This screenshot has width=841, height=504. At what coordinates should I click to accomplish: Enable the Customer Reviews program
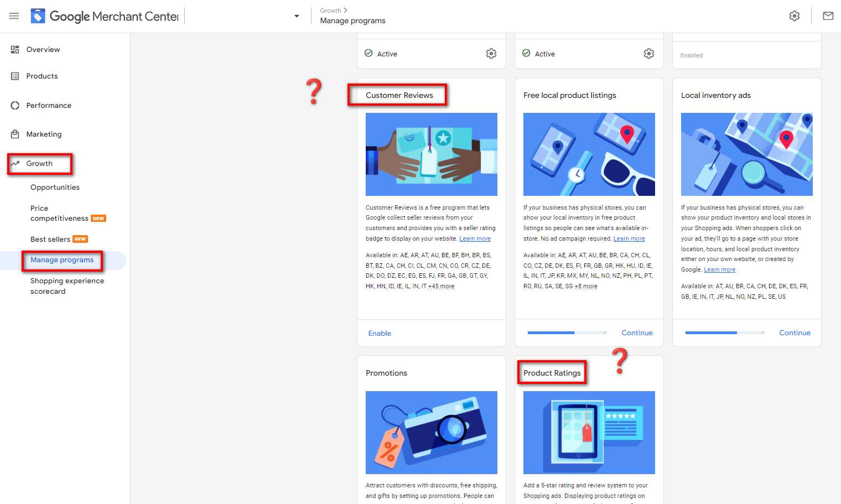(x=380, y=332)
